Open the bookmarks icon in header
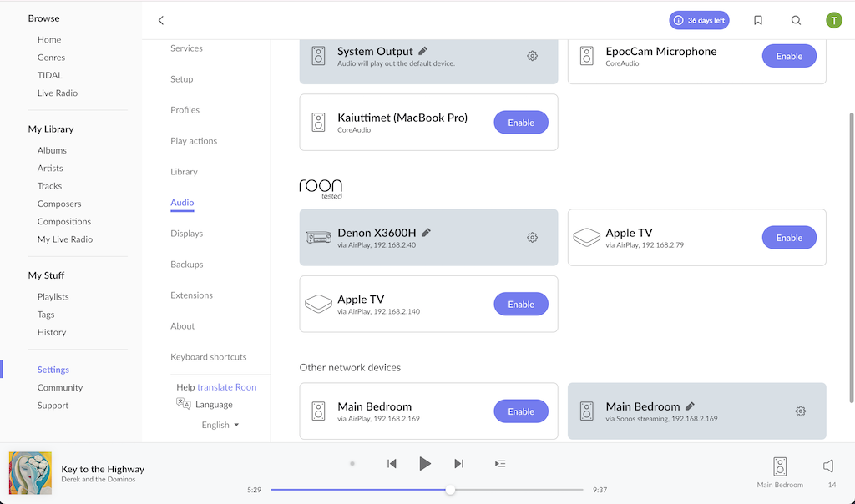 click(x=758, y=20)
